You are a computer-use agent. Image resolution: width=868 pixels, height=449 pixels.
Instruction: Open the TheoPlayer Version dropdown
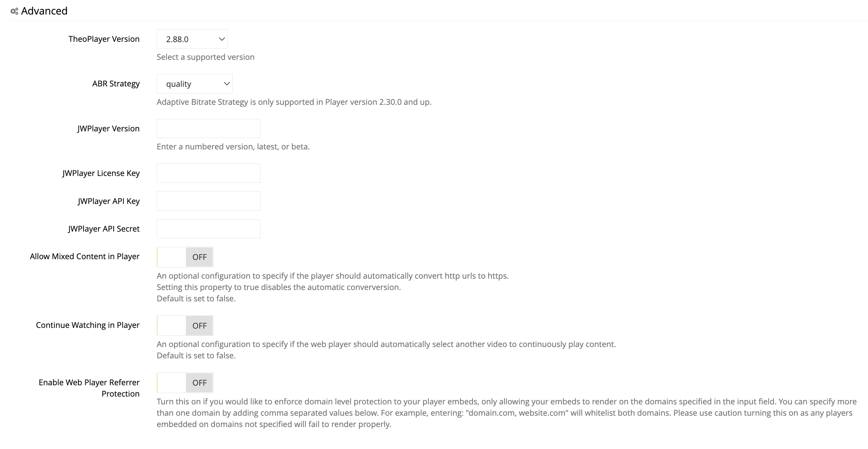(x=192, y=39)
